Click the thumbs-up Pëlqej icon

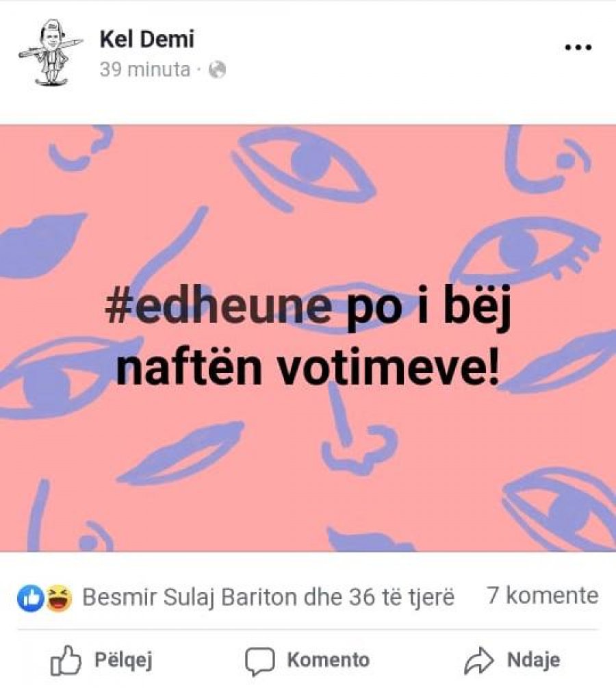click(x=66, y=660)
